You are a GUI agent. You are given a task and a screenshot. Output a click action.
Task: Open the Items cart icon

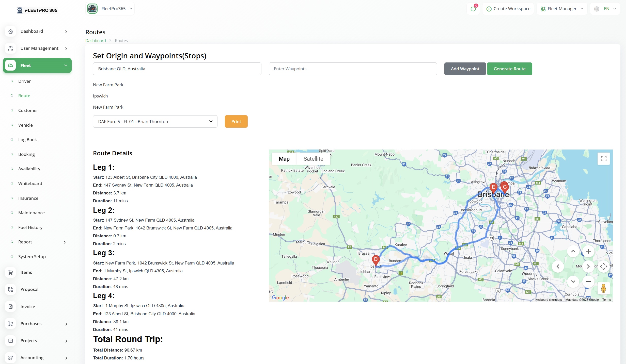pos(10,272)
